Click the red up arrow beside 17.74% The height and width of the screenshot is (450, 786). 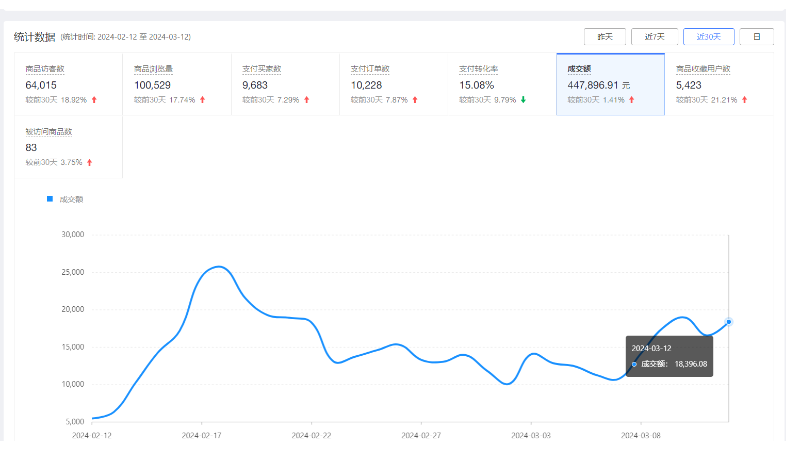pyautogui.click(x=203, y=100)
